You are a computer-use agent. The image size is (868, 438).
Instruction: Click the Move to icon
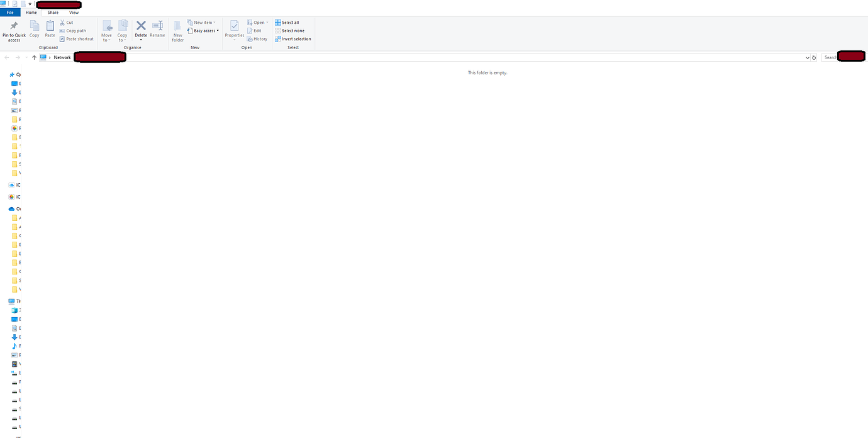(x=107, y=26)
